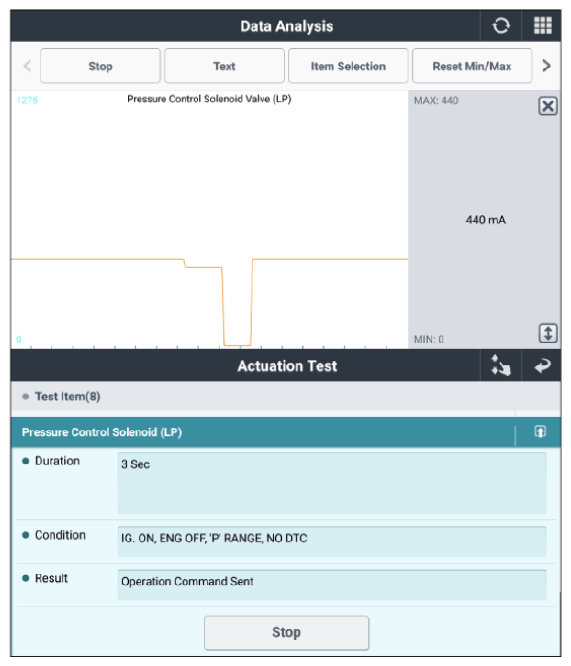Switch to Text view
The image size is (571, 666).
pos(224,66)
